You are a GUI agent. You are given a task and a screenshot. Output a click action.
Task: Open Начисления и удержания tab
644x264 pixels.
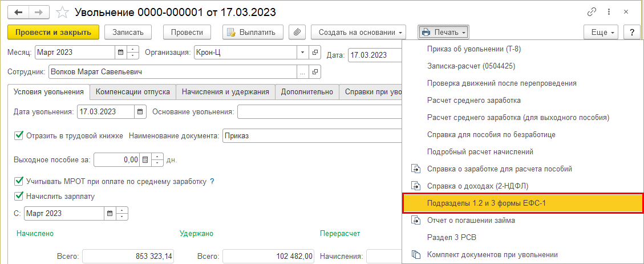(225, 92)
